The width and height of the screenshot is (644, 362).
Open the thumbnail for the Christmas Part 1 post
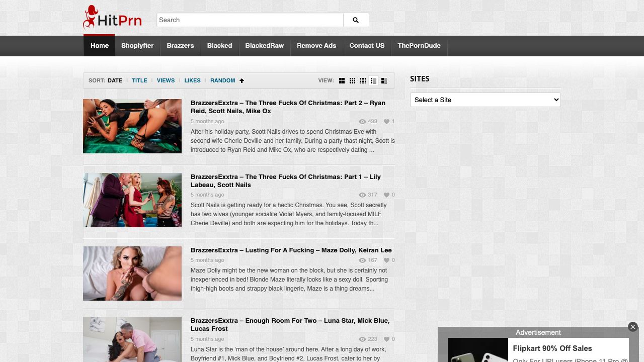132,200
